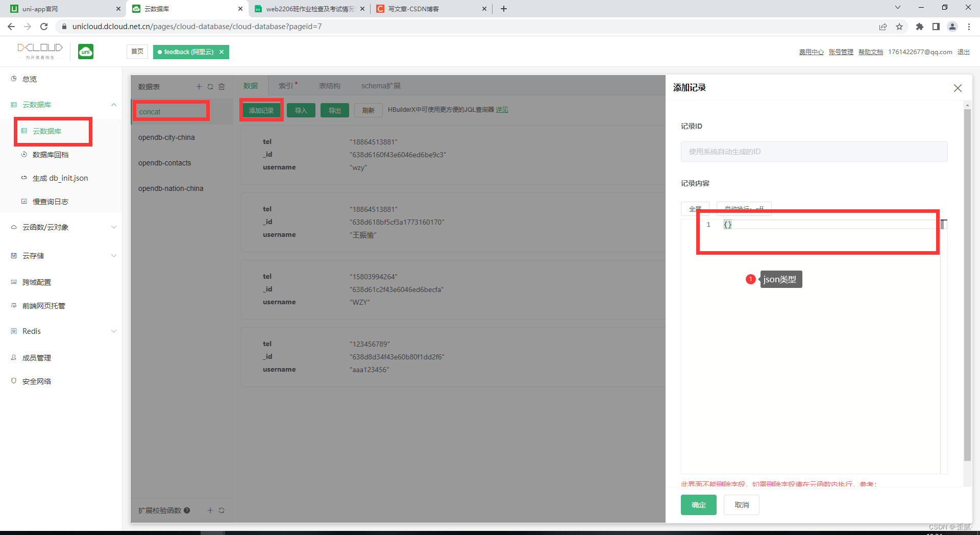Delete the selected data table trash icon
Viewport: 980px width, 535px height.
pos(222,87)
